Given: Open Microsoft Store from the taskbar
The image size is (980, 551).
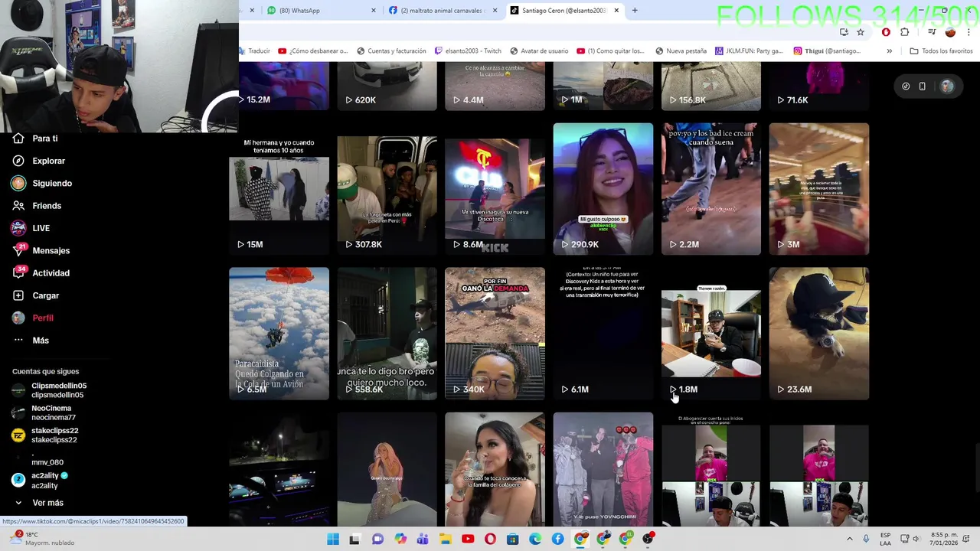Looking at the screenshot, I should 512,539.
